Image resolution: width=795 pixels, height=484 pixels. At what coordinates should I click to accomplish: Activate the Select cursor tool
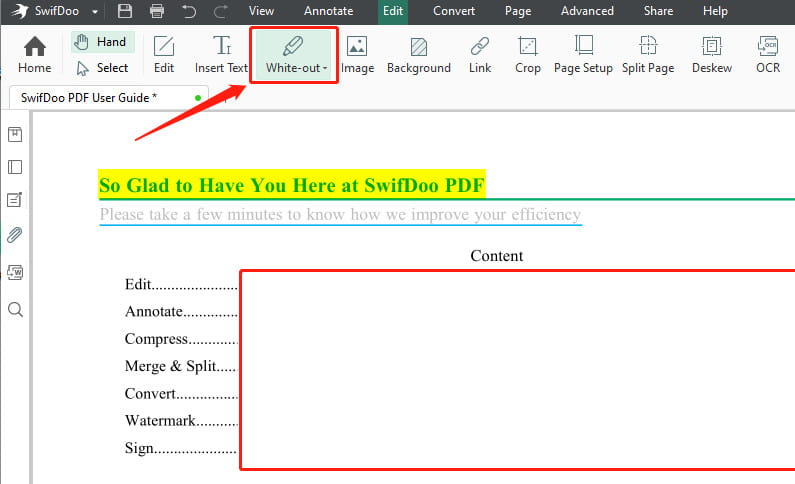(103, 68)
